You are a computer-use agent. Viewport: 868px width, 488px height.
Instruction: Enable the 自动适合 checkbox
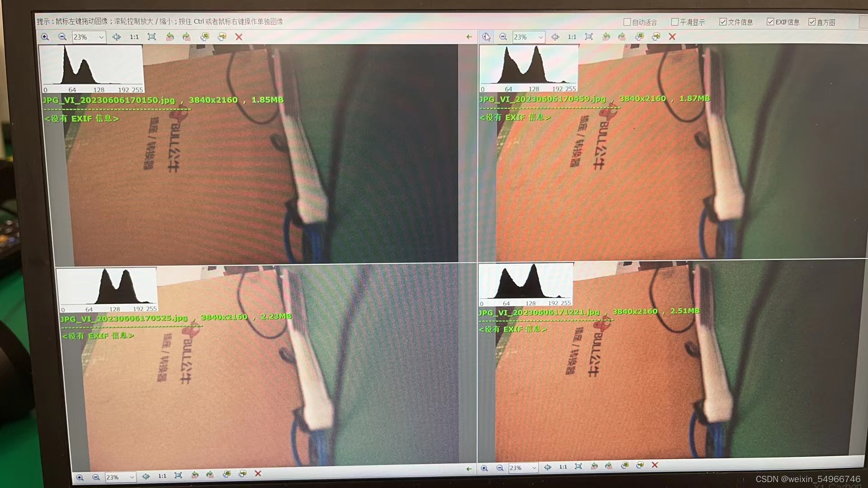point(627,22)
